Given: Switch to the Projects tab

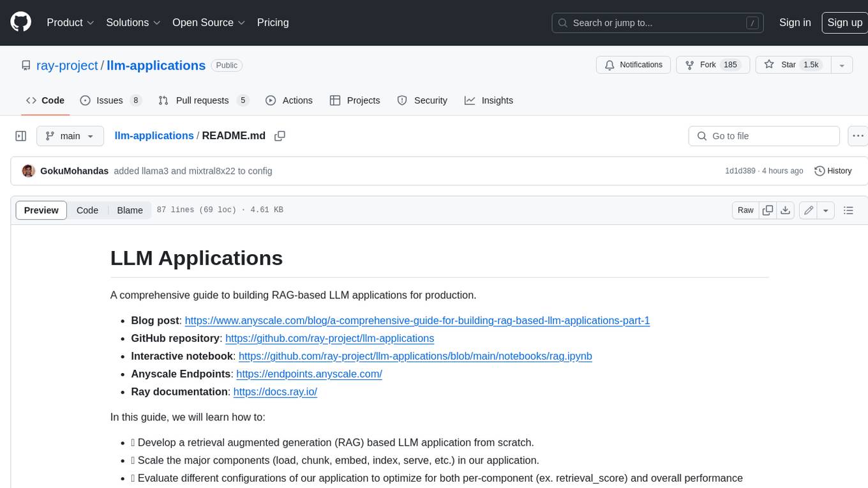Looking at the screenshot, I should (x=355, y=100).
